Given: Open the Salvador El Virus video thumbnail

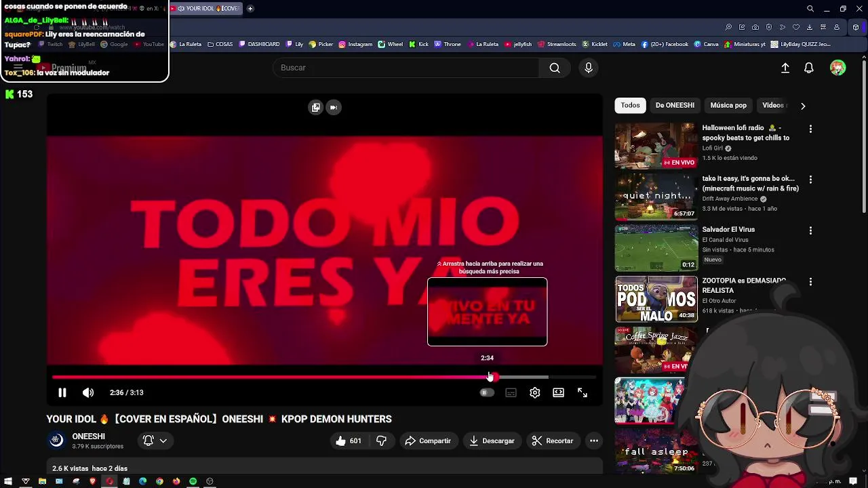Looking at the screenshot, I should pyautogui.click(x=656, y=247).
